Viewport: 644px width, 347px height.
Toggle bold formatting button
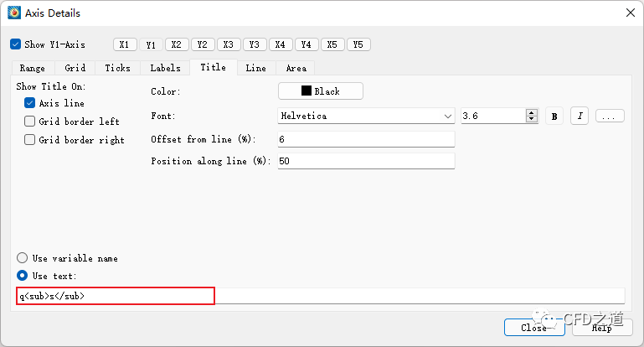(x=554, y=117)
